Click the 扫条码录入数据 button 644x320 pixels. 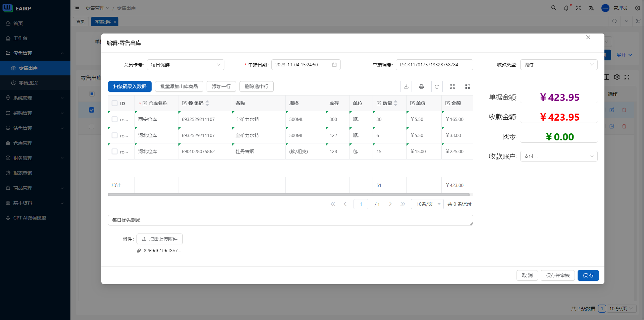[x=130, y=86]
